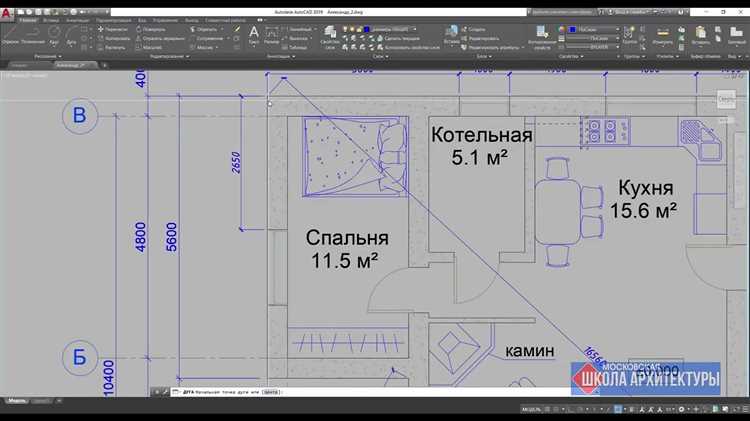
Task: Click Match Properties (Копирование свойств) icon
Action: tap(541, 37)
